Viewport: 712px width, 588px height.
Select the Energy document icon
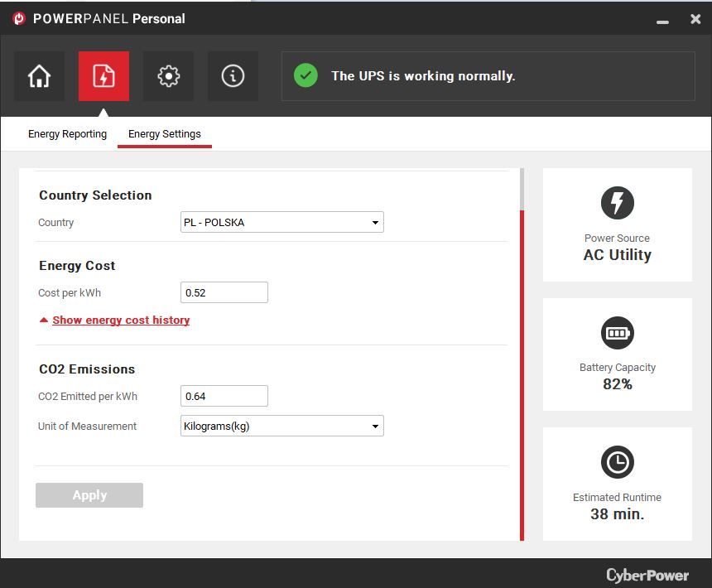pyautogui.click(x=103, y=76)
